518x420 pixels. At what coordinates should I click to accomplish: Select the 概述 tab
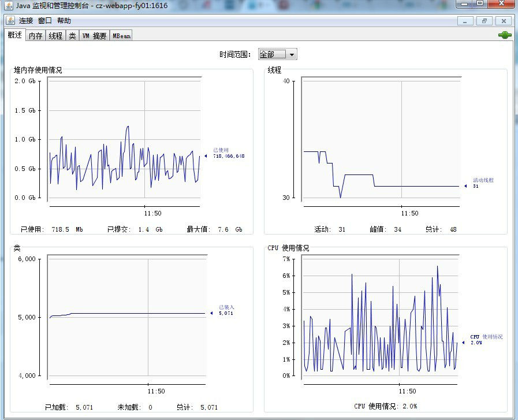coord(15,35)
